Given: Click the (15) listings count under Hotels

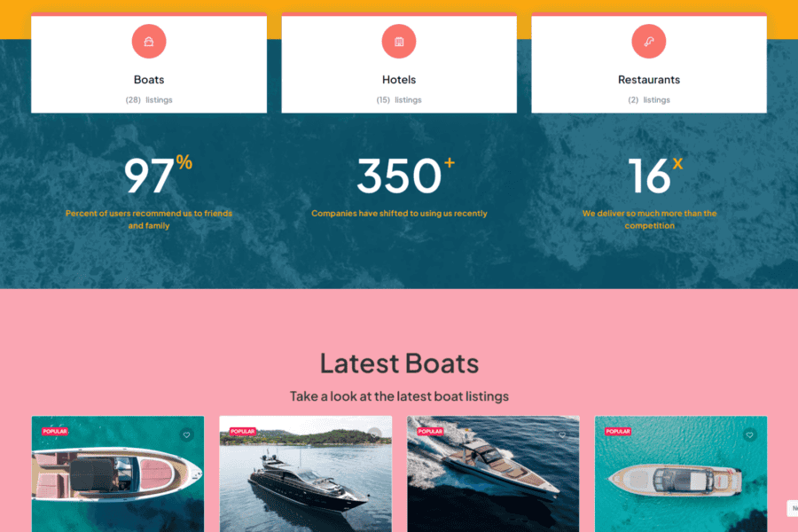Looking at the screenshot, I should [398, 100].
